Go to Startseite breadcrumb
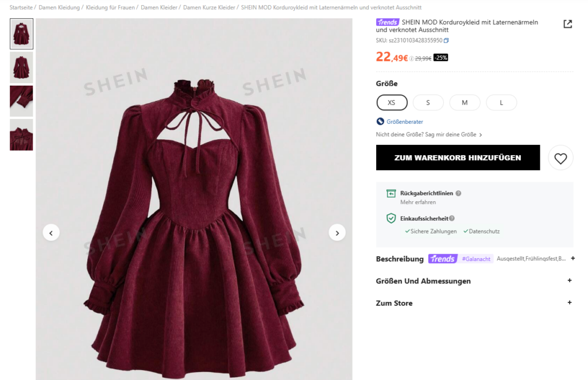 click(21, 7)
